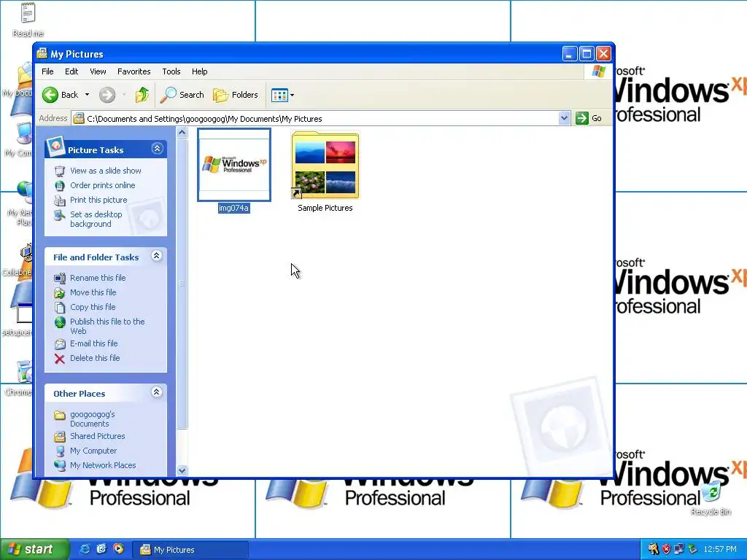Click the task pane scroll up arrow

pyautogui.click(x=182, y=133)
